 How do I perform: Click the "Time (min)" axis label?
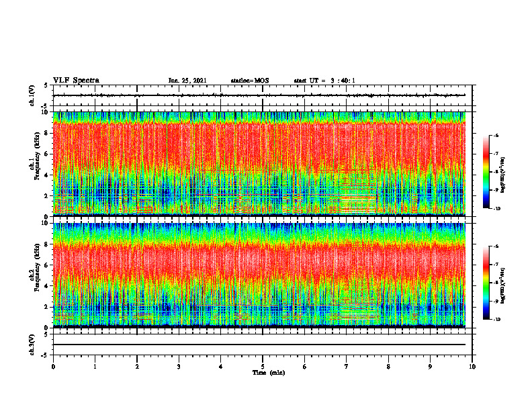(269, 373)
